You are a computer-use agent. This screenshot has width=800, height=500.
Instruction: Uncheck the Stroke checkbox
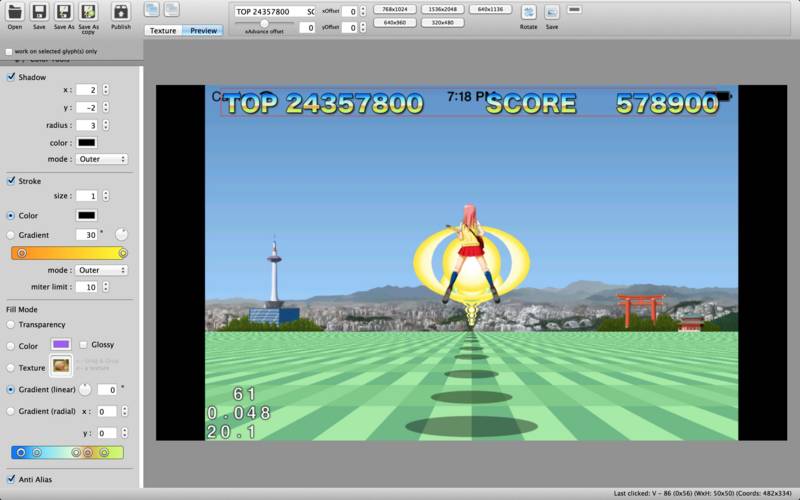pos(11,181)
